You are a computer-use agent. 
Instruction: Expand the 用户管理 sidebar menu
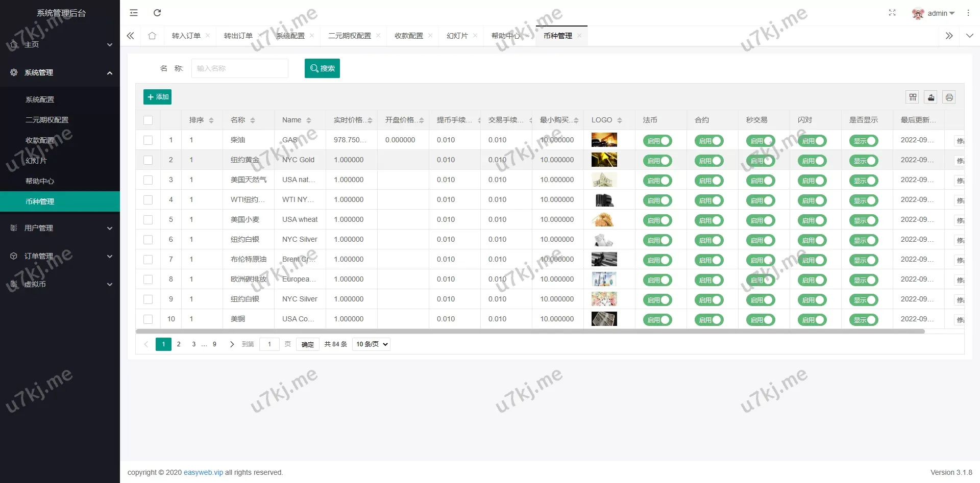click(60, 228)
